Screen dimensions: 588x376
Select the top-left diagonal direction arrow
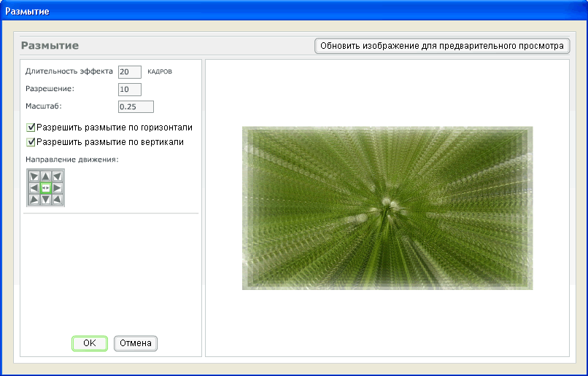(x=34, y=176)
